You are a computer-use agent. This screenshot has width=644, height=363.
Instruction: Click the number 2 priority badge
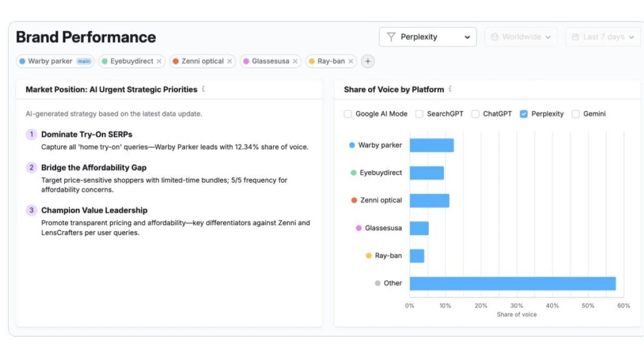click(x=31, y=168)
